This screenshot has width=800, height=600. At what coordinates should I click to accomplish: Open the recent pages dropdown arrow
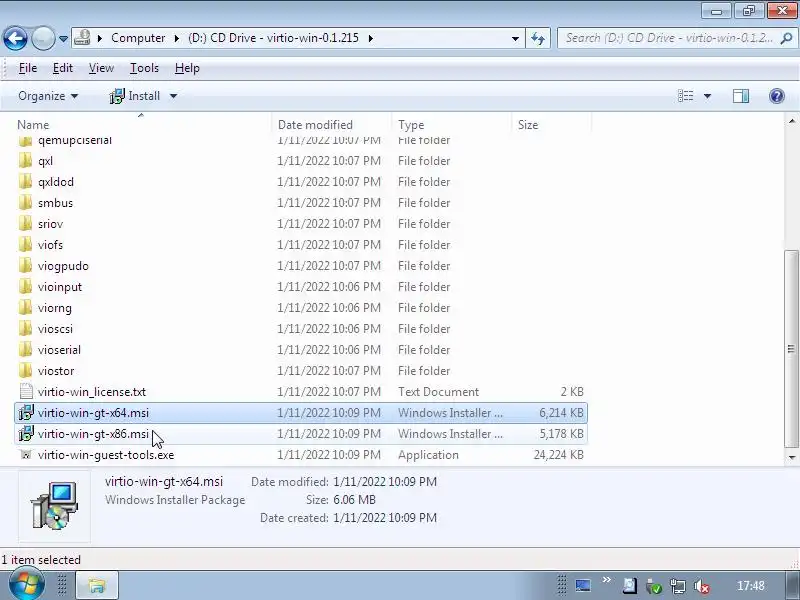coord(63,39)
